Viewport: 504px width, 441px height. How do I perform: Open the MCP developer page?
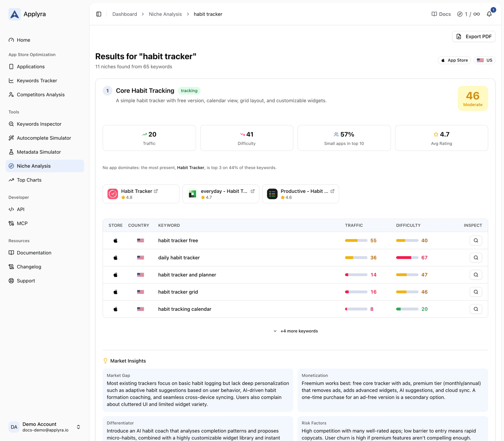click(45, 223)
